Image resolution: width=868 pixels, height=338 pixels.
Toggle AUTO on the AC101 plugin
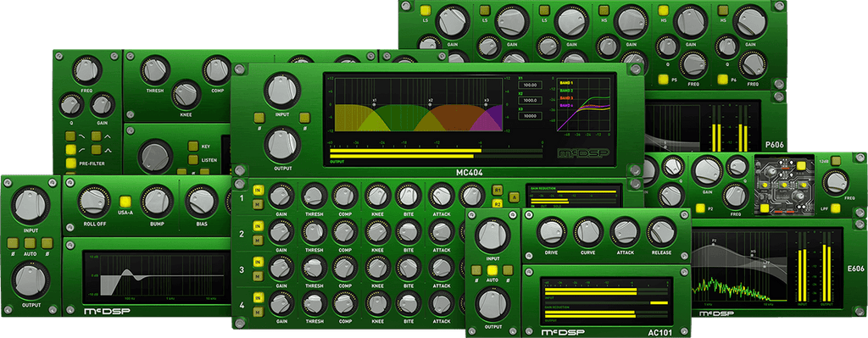click(x=492, y=270)
